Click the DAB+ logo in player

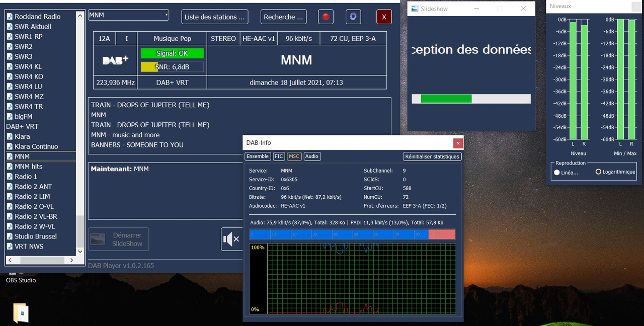[x=116, y=60]
